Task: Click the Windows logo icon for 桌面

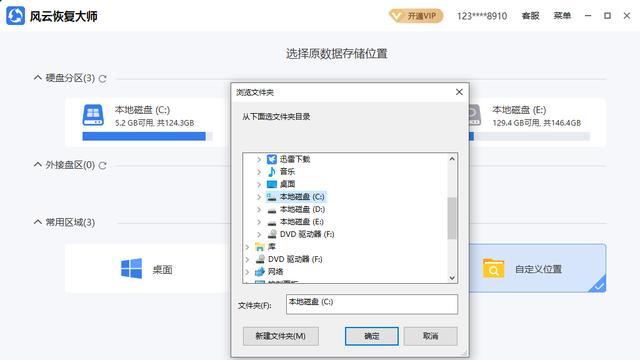Action: [x=131, y=269]
